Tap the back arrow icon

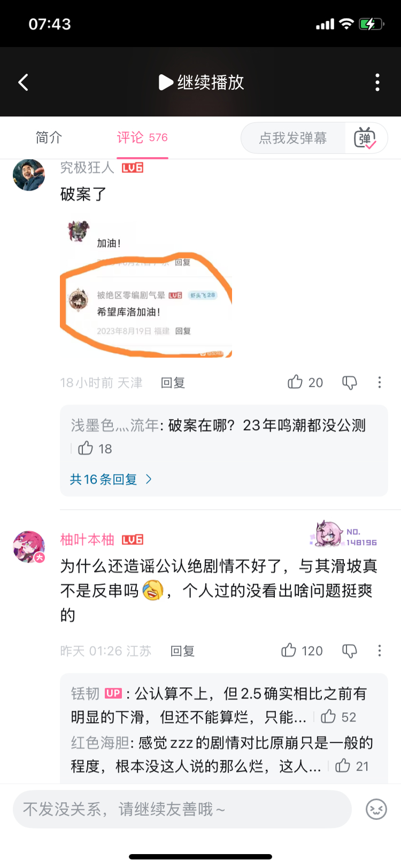click(x=23, y=82)
